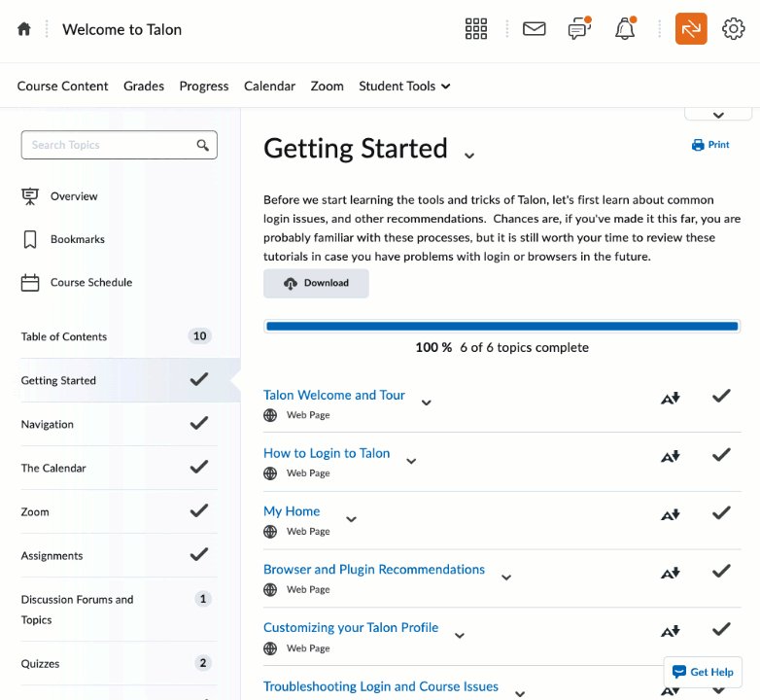Click the reader icon for Talon Welcome and Tour
Image resolution: width=760 pixels, height=700 pixels.
pyautogui.click(x=671, y=398)
